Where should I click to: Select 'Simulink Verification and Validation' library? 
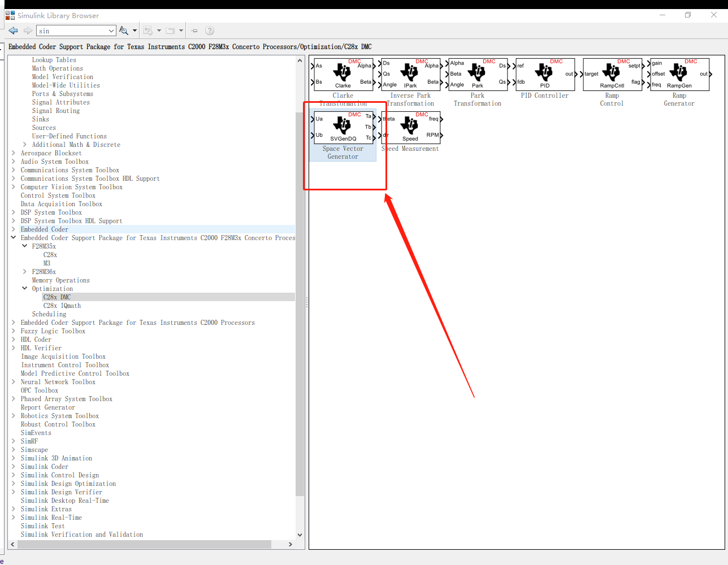pos(82,534)
